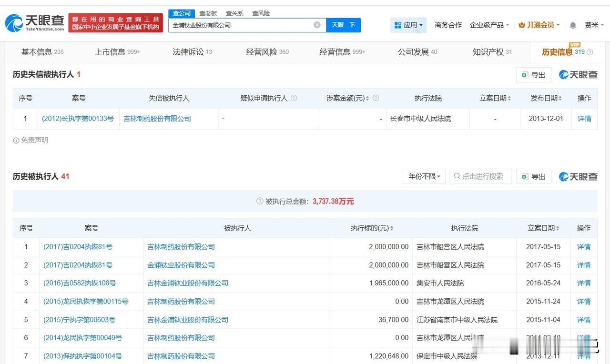Open case (2015)宁执字第00603号
This screenshot has height=364, width=610.
(x=79, y=320)
